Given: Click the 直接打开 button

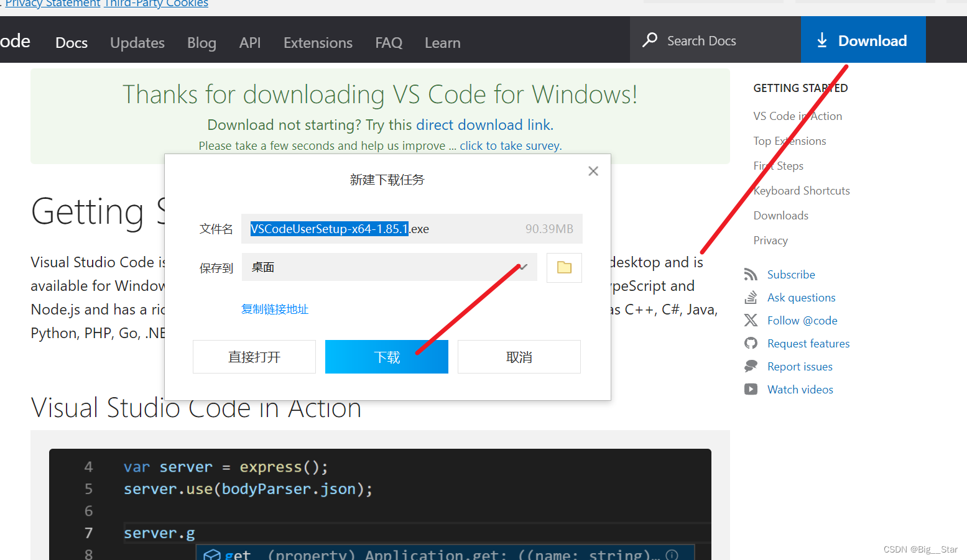Looking at the screenshot, I should [x=254, y=357].
